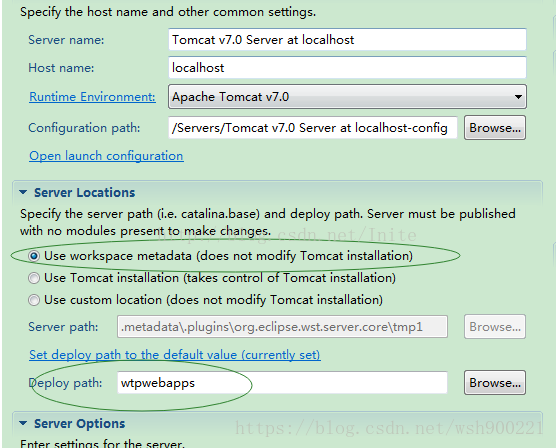Click the greyed-out Browse button beside Server path
Image resolution: width=556 pixels, height=448 pixels.
495,327
